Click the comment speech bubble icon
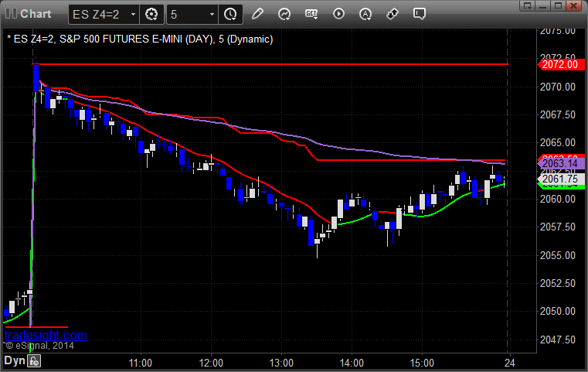Screen dimensions: 588x372 coord(420,14)
